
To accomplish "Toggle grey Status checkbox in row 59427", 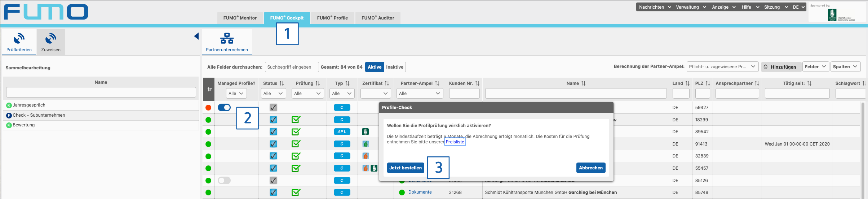I will point(273,108).
